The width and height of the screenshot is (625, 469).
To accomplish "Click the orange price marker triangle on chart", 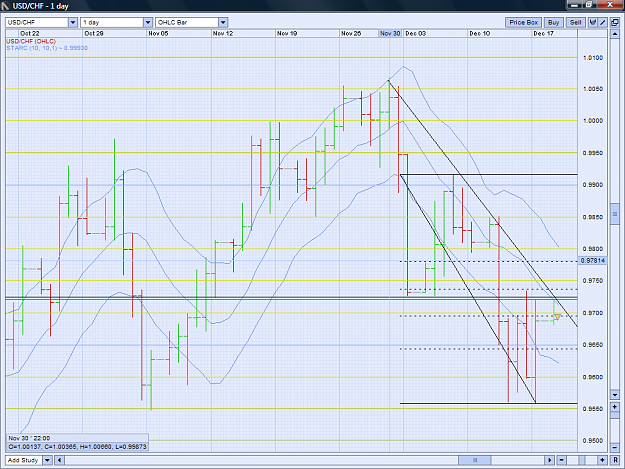I will pyautogui.click(x=557, y=316).
